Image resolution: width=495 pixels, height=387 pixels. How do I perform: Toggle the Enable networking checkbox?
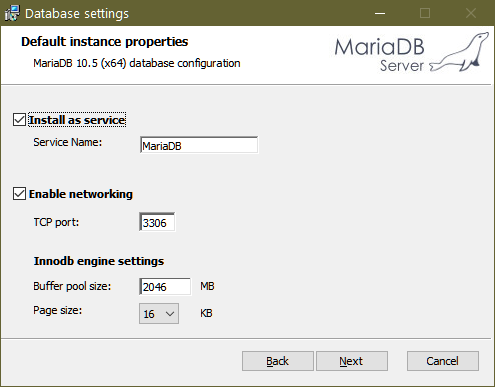click(19, 194)
